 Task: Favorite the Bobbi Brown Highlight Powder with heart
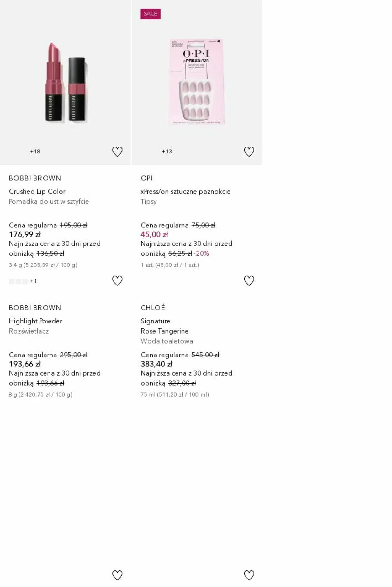(117, 280)
